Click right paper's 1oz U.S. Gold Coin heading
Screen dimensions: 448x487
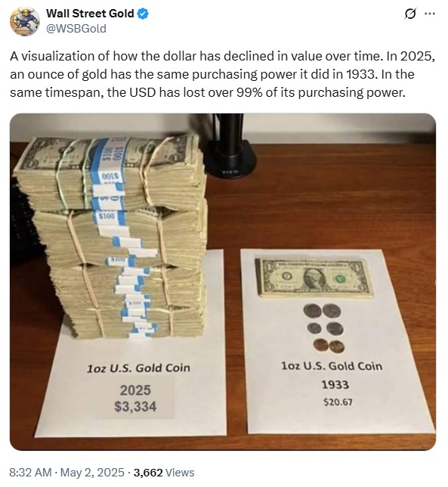[x=332, y=366]
